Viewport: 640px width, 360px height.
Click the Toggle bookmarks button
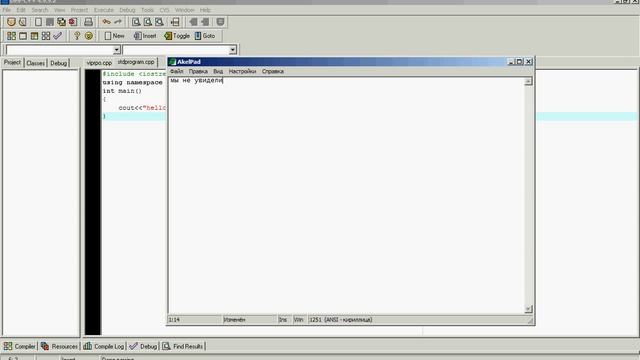[x=177, y=36]
